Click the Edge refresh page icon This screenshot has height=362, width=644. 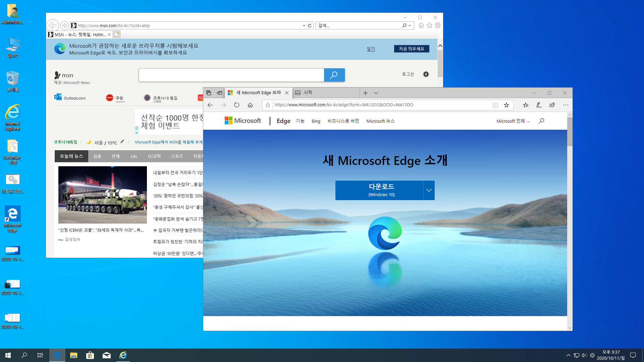tap(237, 105)
